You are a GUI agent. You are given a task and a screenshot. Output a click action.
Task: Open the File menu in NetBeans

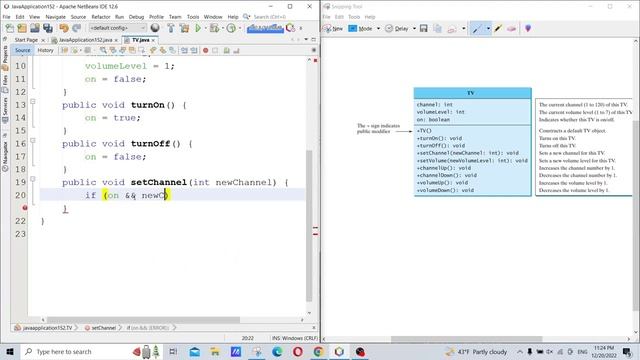(7, 17)
